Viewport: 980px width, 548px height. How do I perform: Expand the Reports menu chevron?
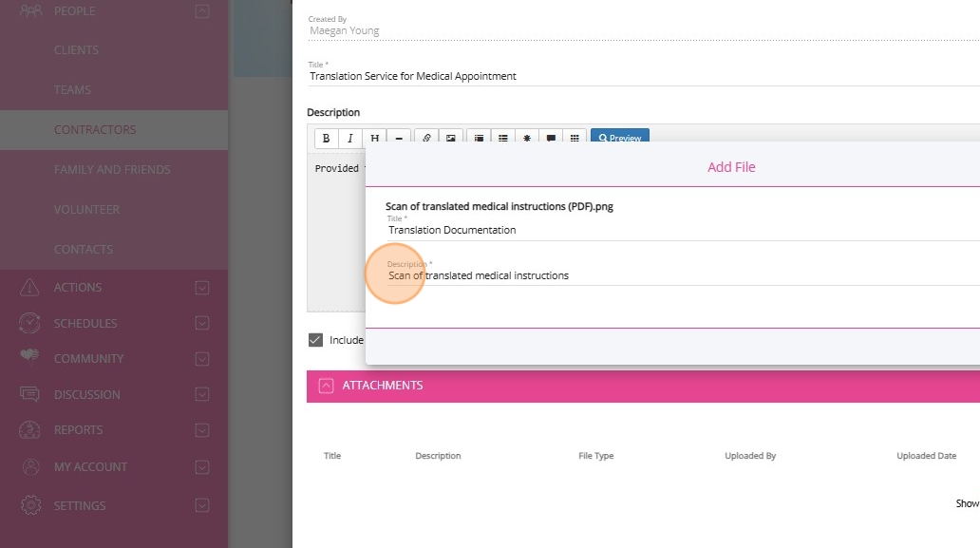[202, 430]
